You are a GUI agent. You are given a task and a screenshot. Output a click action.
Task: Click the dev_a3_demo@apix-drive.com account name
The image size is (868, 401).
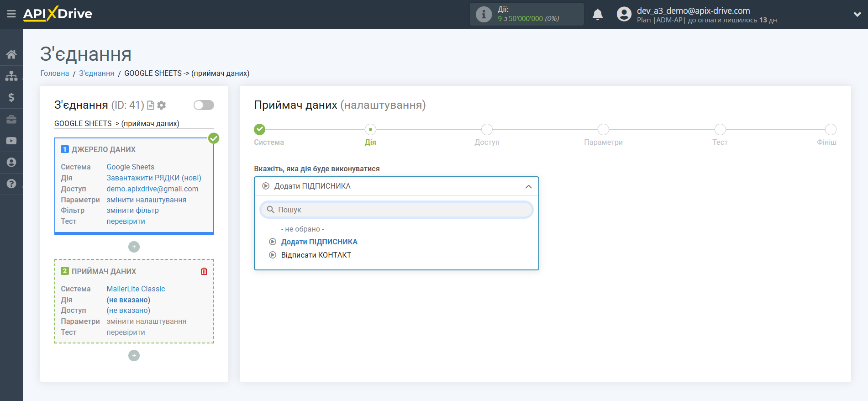693,11
